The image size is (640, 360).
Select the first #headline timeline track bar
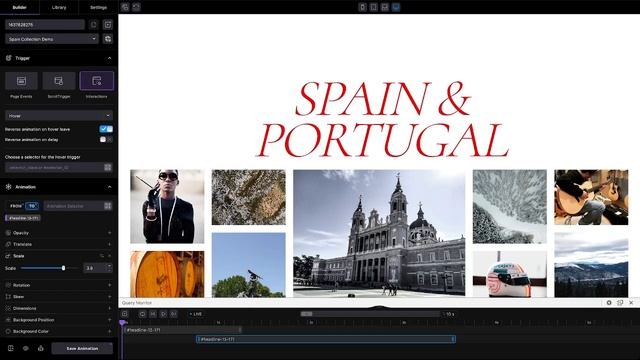pyautogui.click(x=182, y=330)
